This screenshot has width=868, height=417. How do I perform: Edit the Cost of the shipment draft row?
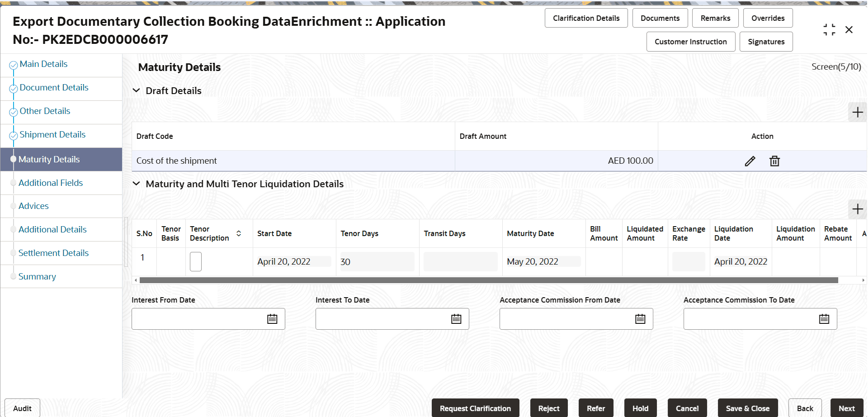(750, 161)
